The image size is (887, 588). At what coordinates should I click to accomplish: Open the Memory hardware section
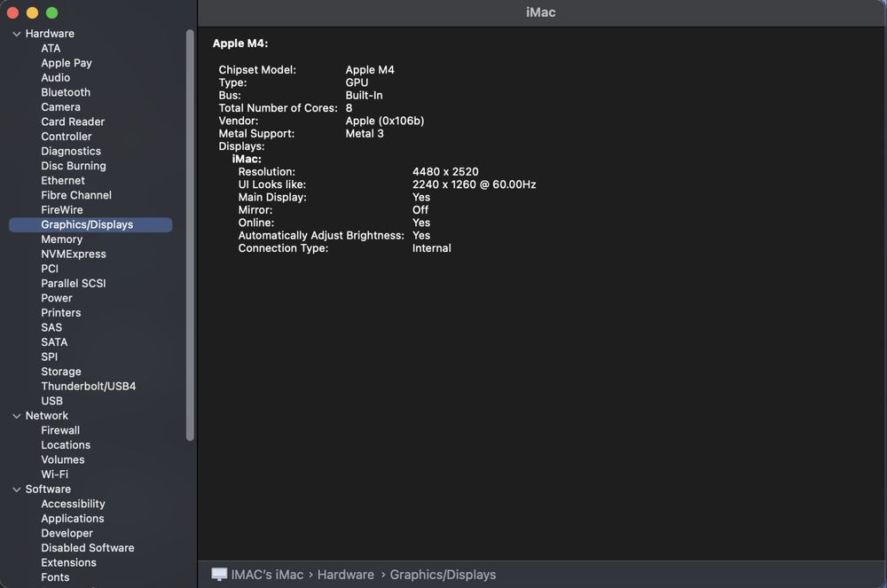tap(62, 239)
